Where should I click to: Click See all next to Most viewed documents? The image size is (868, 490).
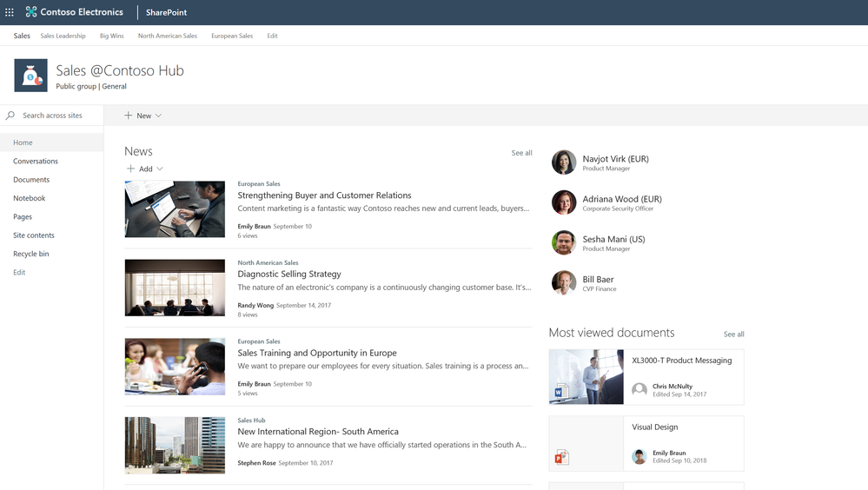click(733, 334)
